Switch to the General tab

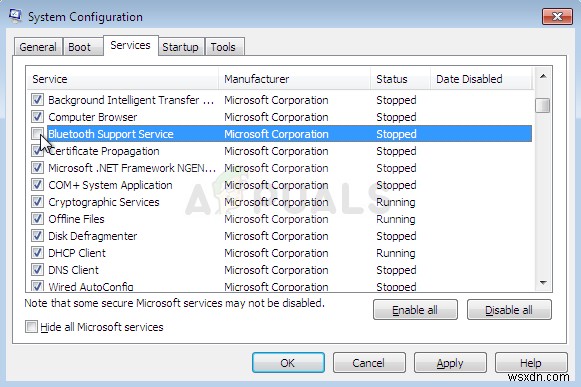click(38, 47)
